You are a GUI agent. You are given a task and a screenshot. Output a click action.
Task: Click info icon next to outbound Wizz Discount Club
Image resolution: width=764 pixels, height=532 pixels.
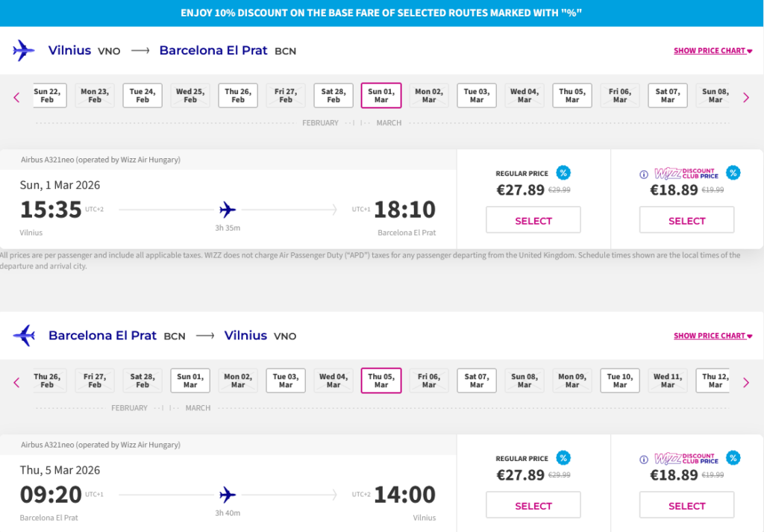click(644, 175)
